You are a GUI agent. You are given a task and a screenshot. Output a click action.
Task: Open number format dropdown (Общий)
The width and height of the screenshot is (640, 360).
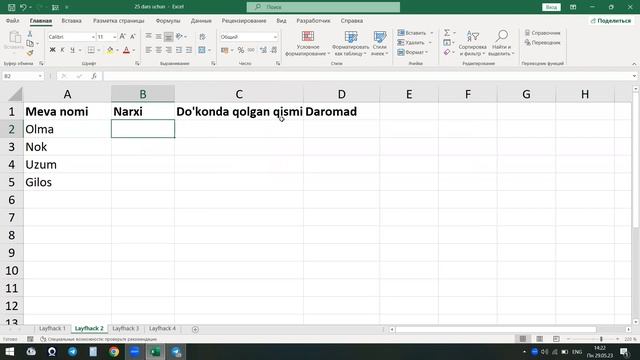tap(275, 37)
